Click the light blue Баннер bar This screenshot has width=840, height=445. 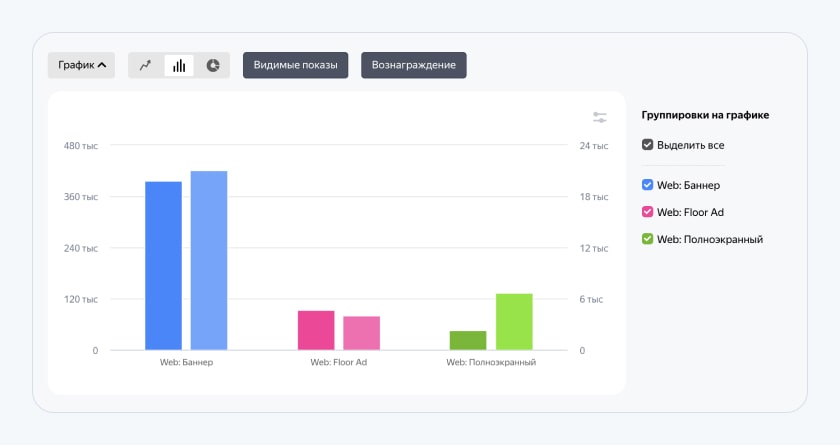tap(209, 260)
